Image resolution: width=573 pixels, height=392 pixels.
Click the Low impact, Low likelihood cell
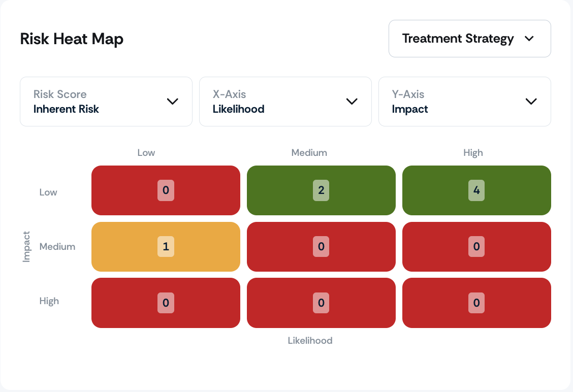click(166, 190)
